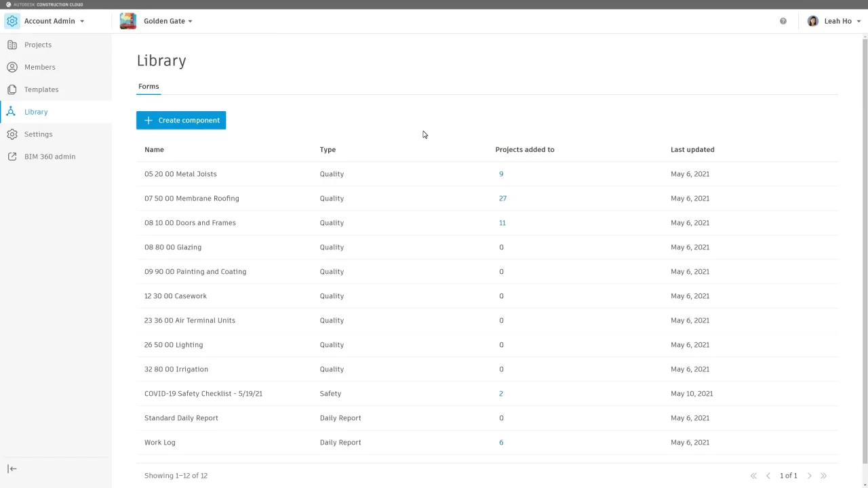Expand the Account Admin product dropdown
Screen dimensions: 868x488
point(82,21)
